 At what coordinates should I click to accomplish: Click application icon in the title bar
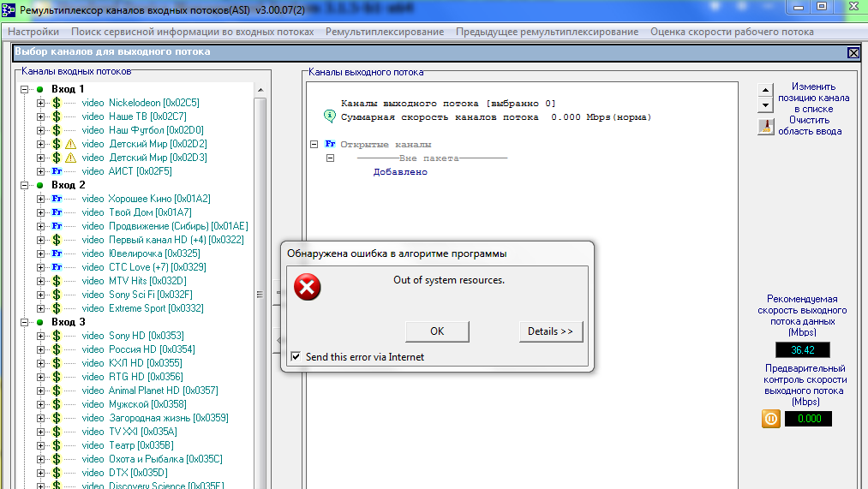click(x=9, y=10)
